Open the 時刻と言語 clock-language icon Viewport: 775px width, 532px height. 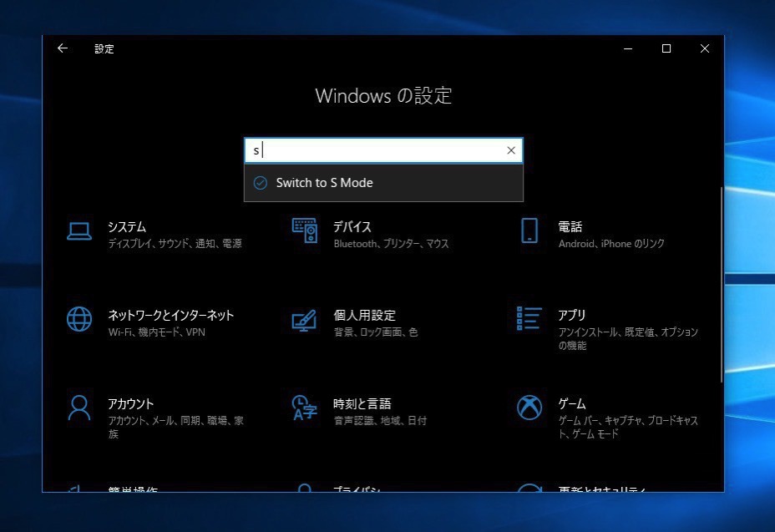305,408
